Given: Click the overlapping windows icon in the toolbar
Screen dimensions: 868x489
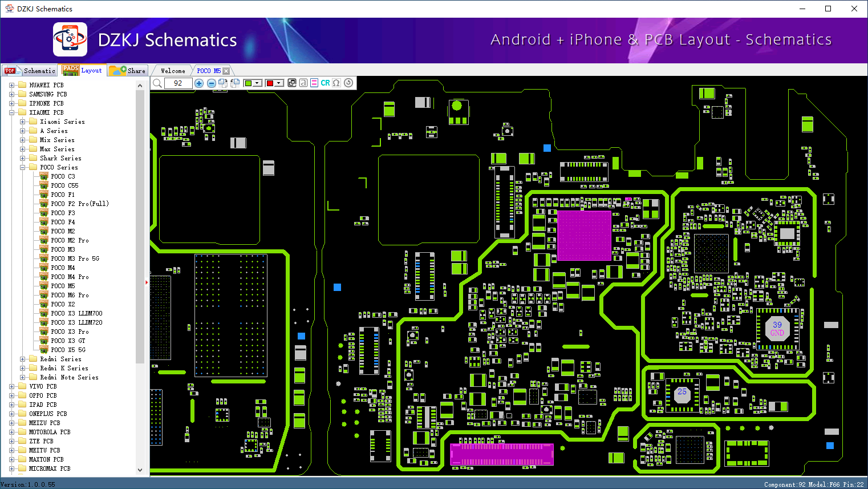Looking at the screenshot, I should [x=292, y=83].
